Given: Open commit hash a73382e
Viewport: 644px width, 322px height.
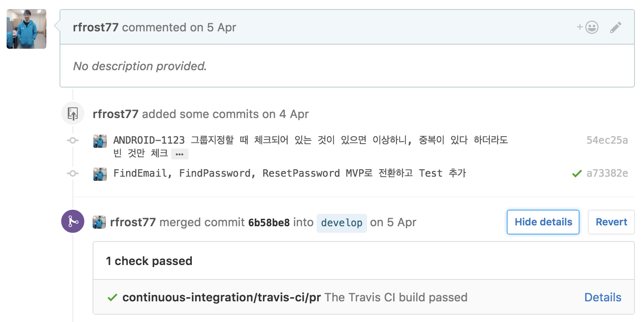Looking at the screenshot, I should 607,173.
